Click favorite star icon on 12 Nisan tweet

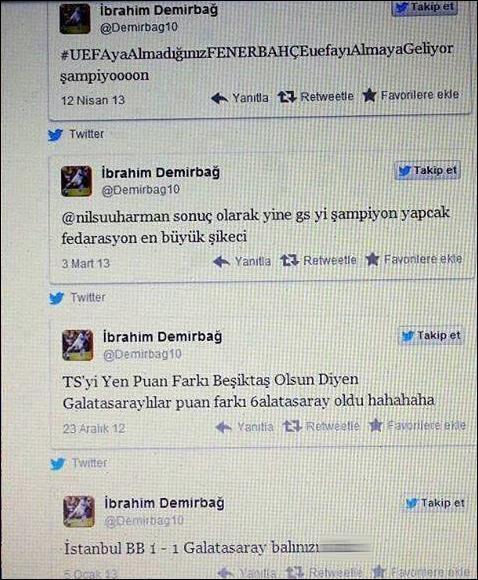[x=369, y=95]
